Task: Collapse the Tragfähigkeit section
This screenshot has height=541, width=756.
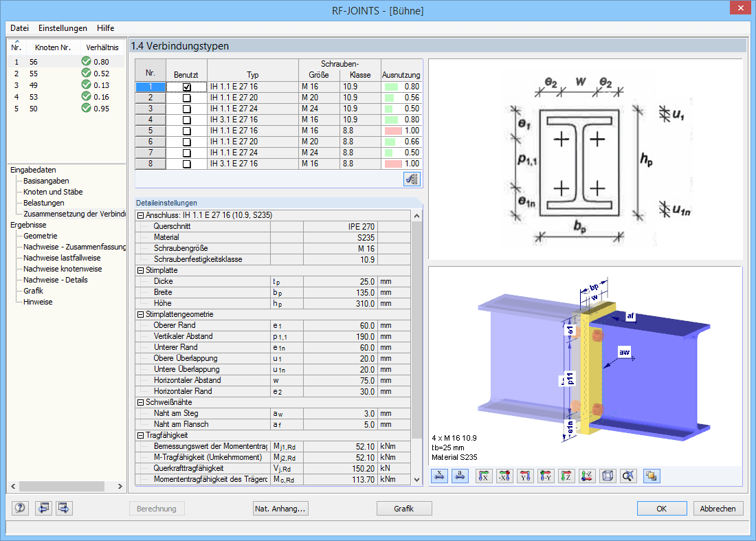Action: [x=141, y=435]
